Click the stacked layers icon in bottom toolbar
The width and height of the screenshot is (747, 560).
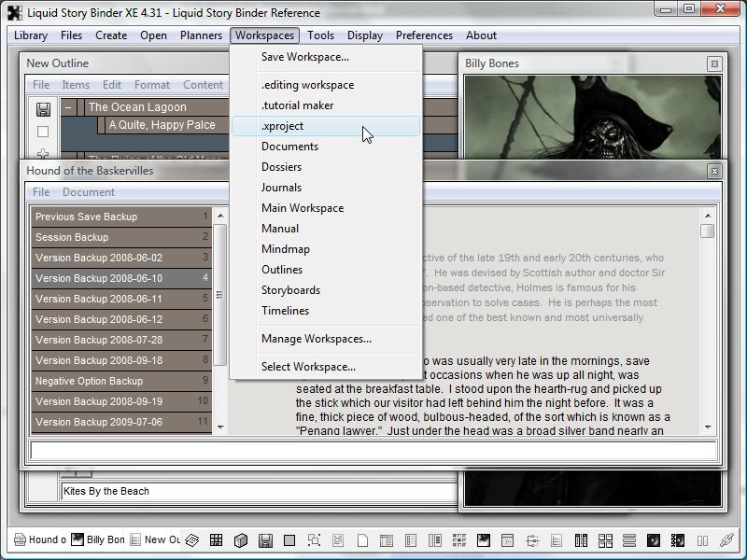[x=191, y=540]
